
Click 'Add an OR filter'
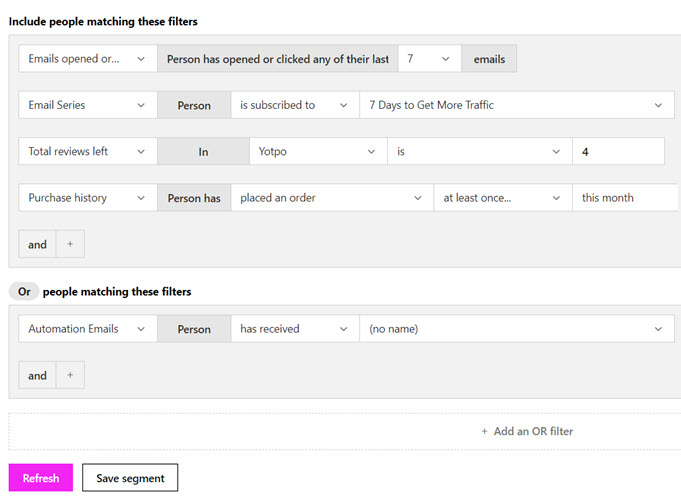pos(527,431)
